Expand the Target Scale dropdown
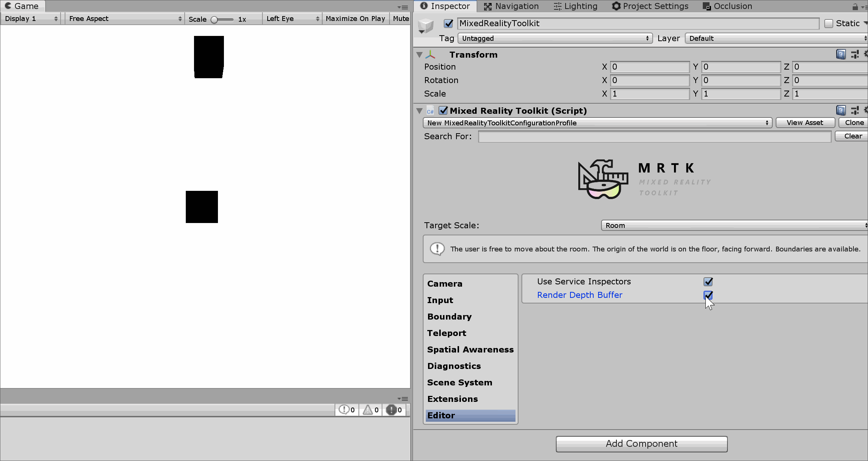Image resolution: width=868 pixels, height=461 pixels. (735, 225)
